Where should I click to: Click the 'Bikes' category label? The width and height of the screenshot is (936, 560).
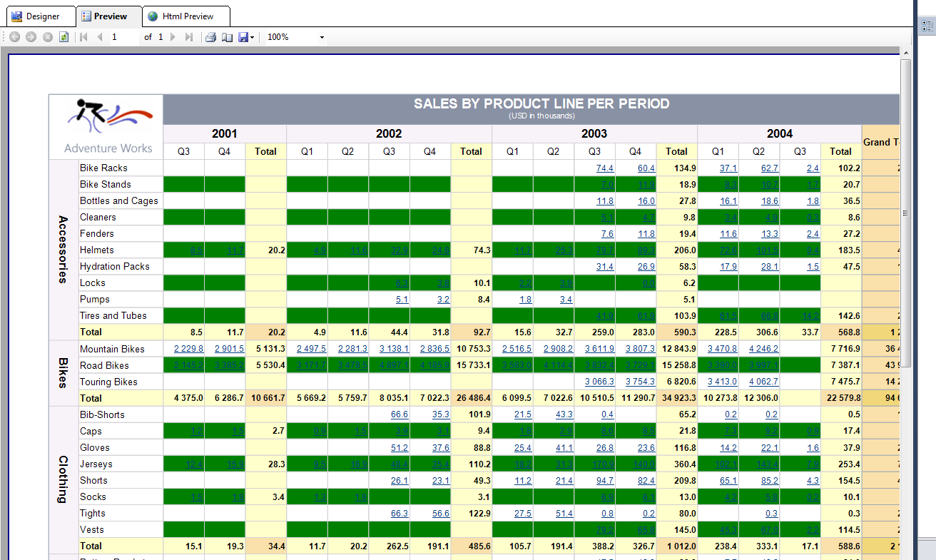[63, 373]
